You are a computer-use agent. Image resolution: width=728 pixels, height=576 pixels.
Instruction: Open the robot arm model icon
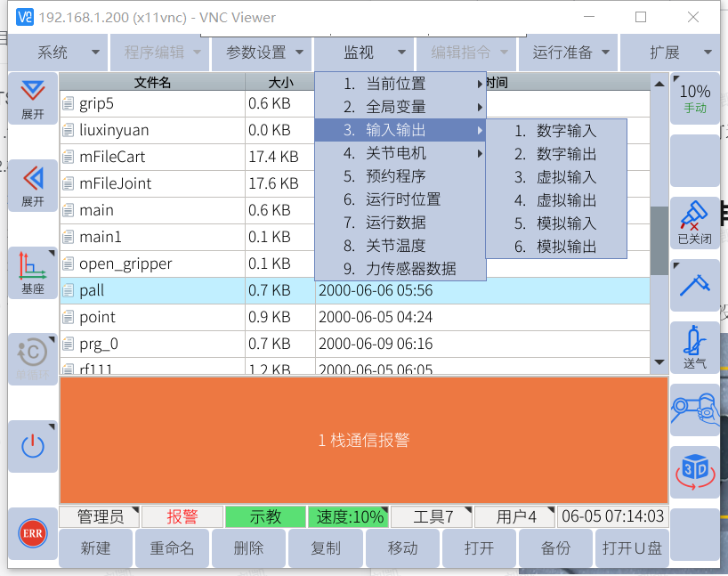coord(694,410)
